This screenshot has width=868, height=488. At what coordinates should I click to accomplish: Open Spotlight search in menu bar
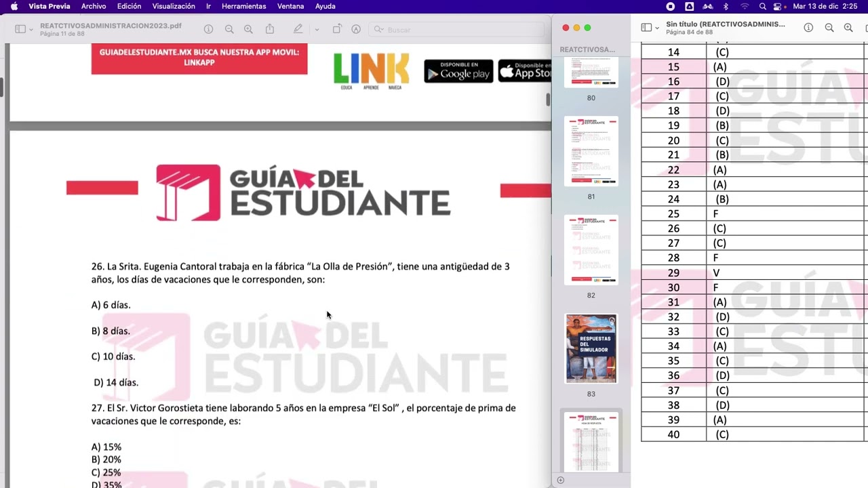coord(763,6)
